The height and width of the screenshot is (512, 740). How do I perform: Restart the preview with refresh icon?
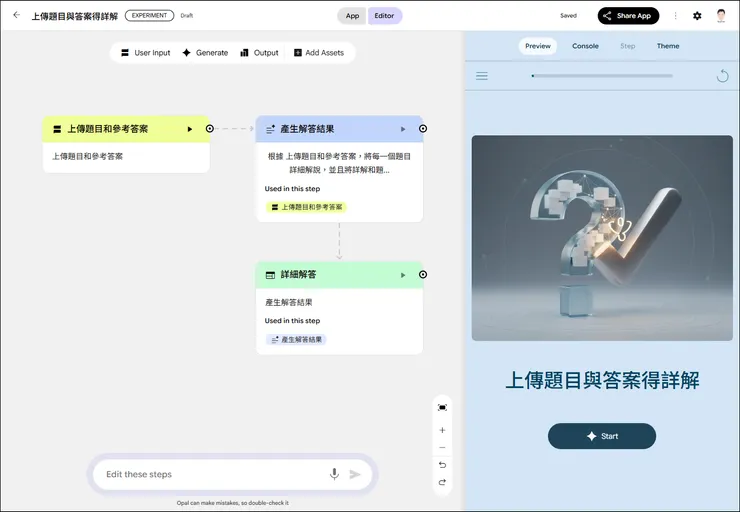click(x=723, y=76)
